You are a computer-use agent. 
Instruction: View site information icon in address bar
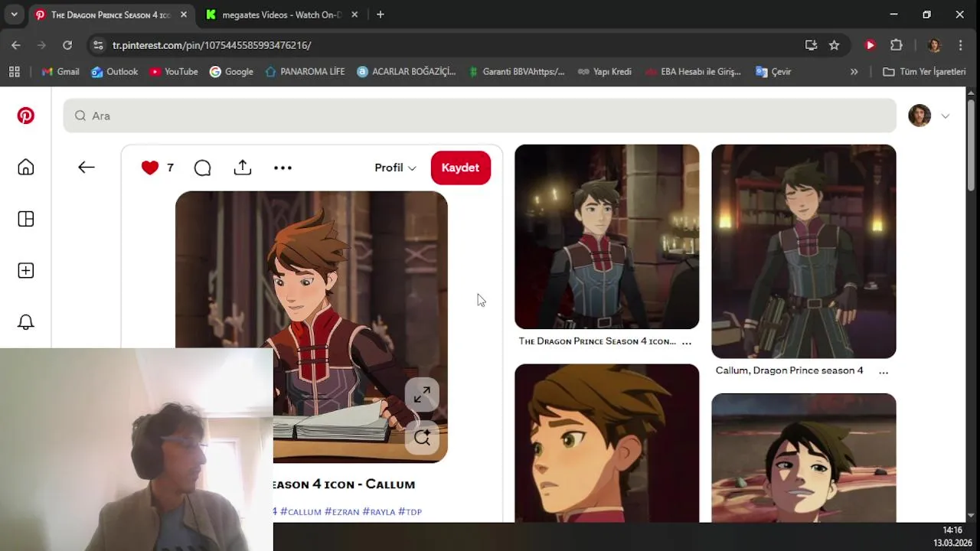[x=97, y=45]
